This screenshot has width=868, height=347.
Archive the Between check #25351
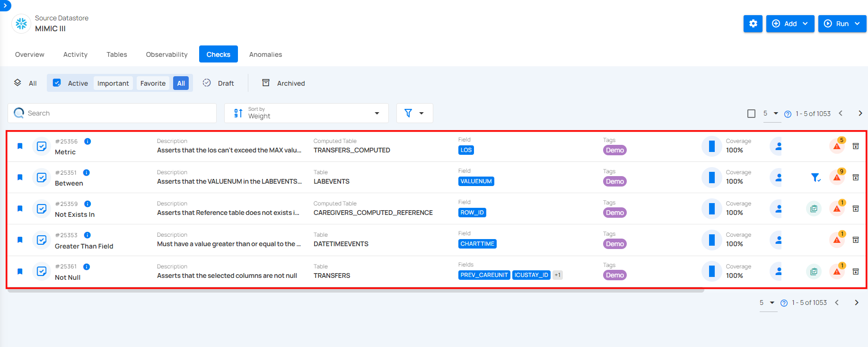point(856,178)
